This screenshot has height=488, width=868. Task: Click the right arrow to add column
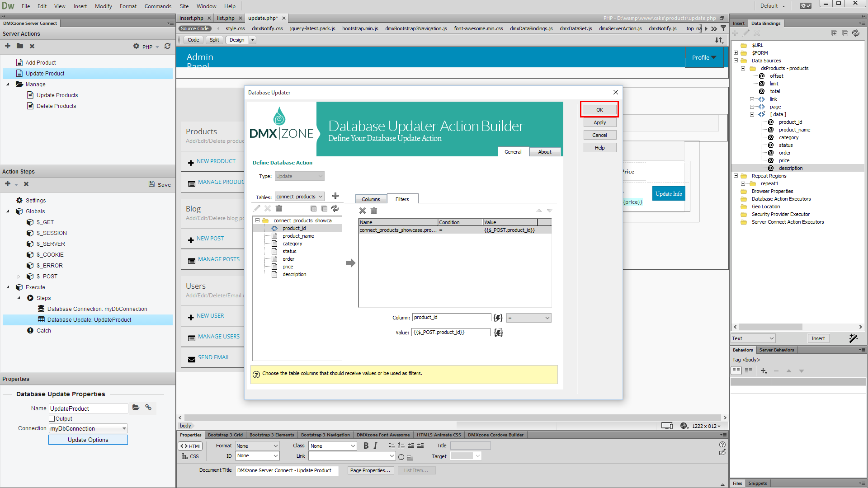click(x=350, y=263)
